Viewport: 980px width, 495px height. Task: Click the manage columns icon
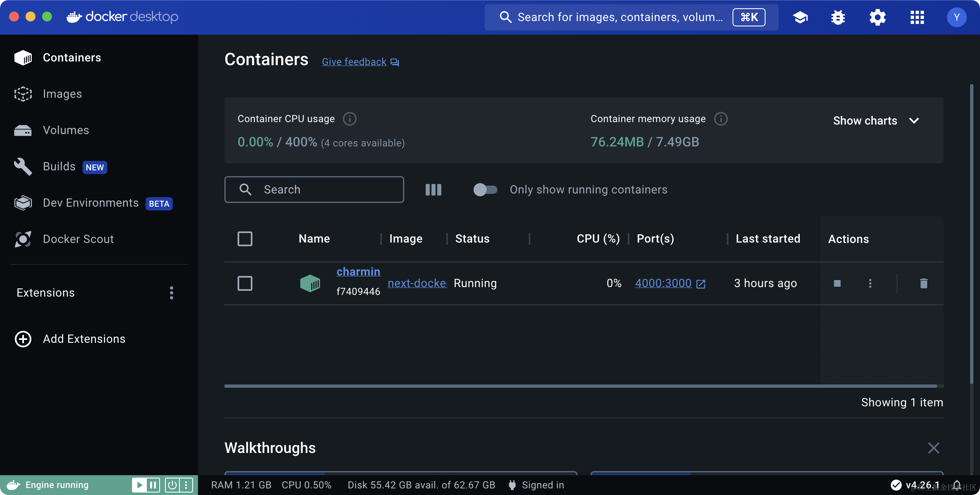point(433,190)
